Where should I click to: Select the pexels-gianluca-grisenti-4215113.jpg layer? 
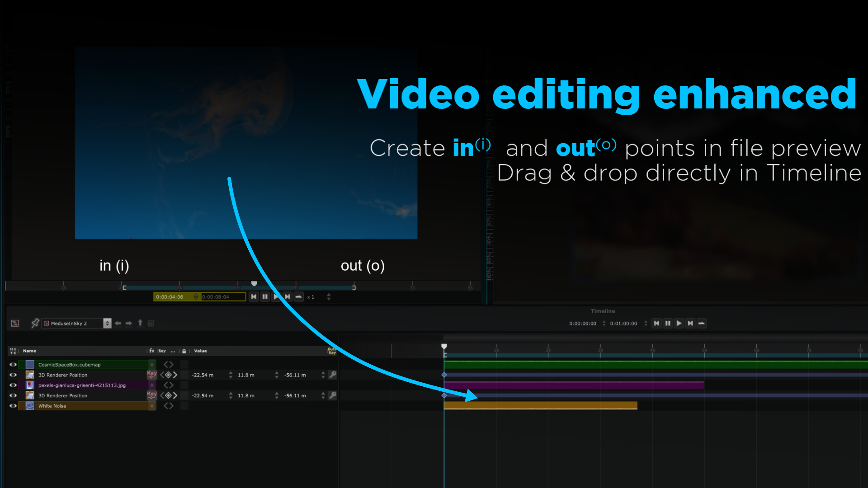[87, 385]
